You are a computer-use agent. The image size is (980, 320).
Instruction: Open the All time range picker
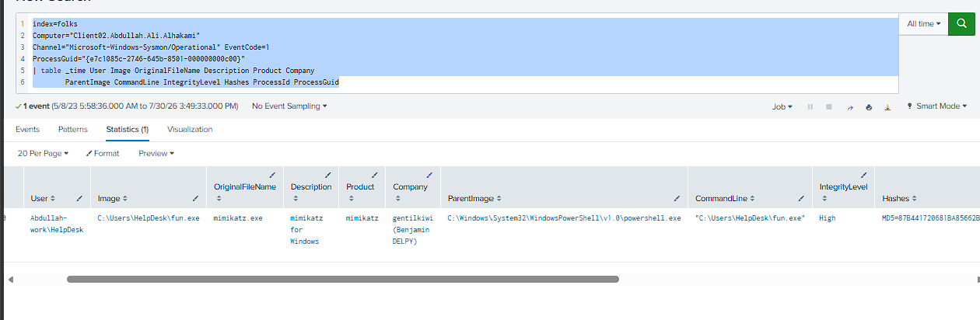(x=923, y=23)
